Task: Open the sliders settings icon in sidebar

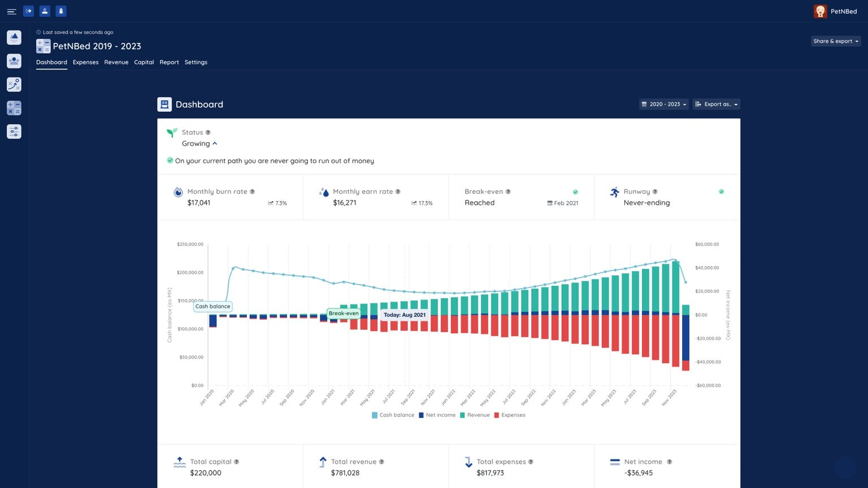Action: [14, 132]
